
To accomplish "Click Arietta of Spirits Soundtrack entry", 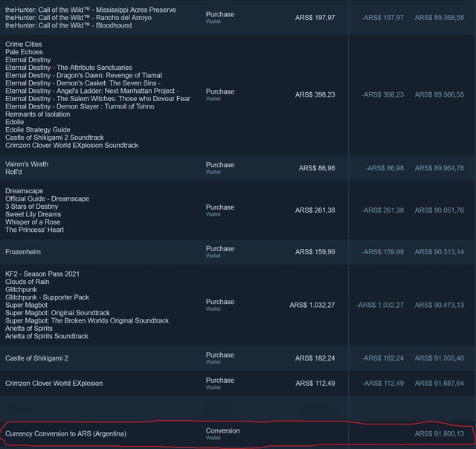I will [x=47, y=336].
